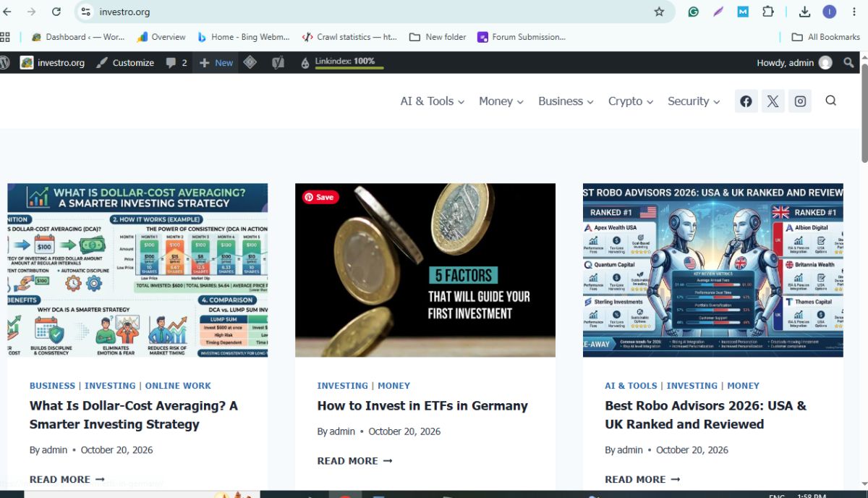Visit the site's Facebook page icon
This screenshot has height=498, width=868.
(x=746, y=101)
